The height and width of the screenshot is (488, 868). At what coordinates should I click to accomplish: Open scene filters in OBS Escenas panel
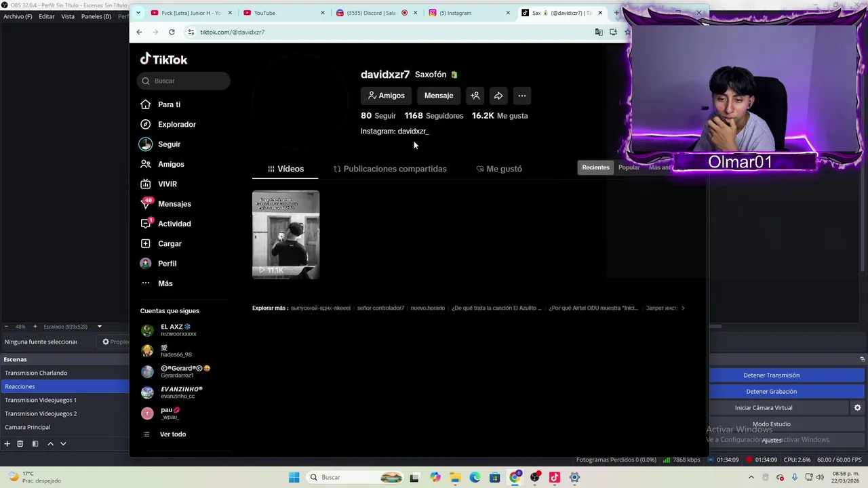(x=35, y=444)
